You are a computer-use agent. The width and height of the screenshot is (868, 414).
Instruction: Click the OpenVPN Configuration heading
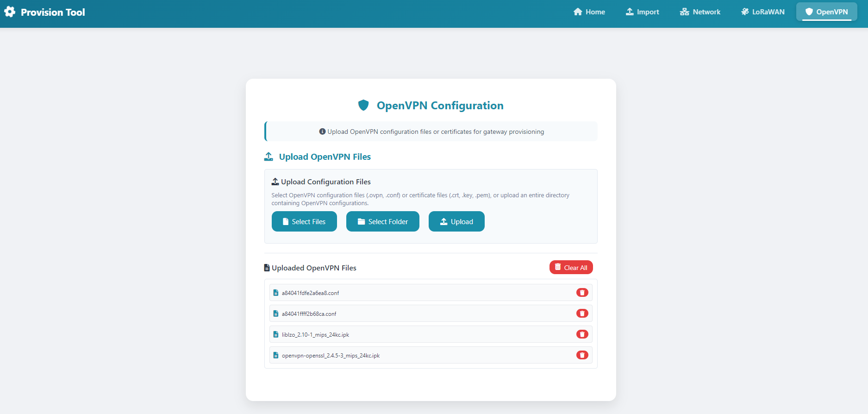click(440, 106)
